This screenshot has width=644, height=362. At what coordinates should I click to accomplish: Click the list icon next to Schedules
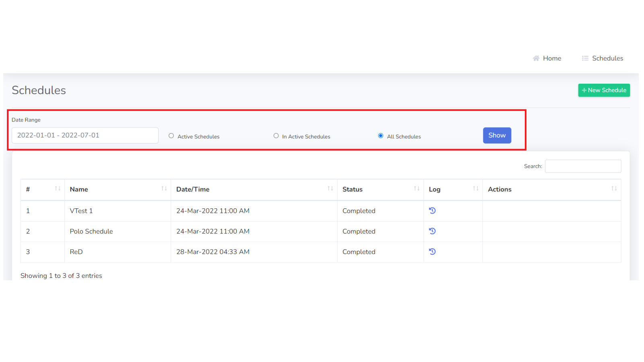(586, 58)
